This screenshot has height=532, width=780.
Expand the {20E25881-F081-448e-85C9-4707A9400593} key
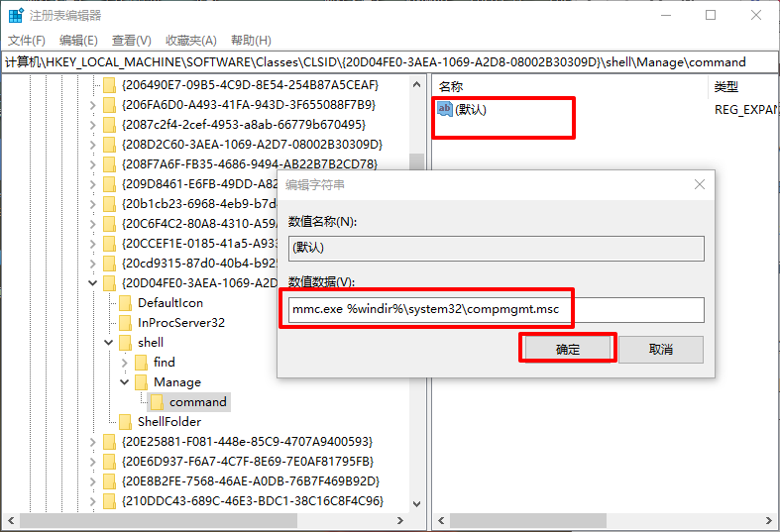click(x=93, y=442)
